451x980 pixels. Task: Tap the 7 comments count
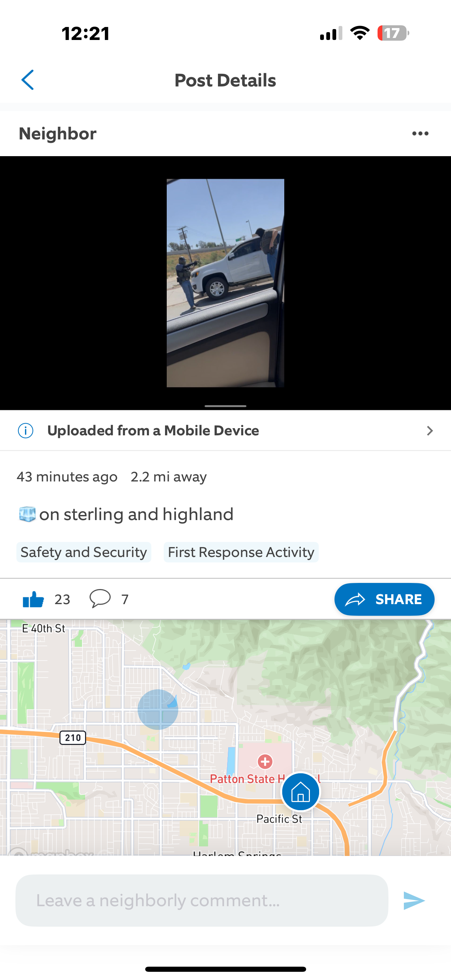coord(125,599)
